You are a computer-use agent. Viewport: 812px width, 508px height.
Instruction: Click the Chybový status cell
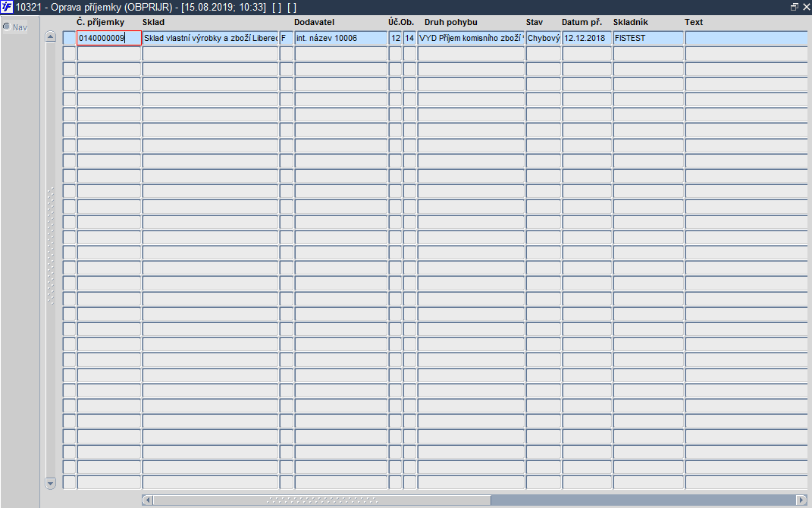[544, 38]
